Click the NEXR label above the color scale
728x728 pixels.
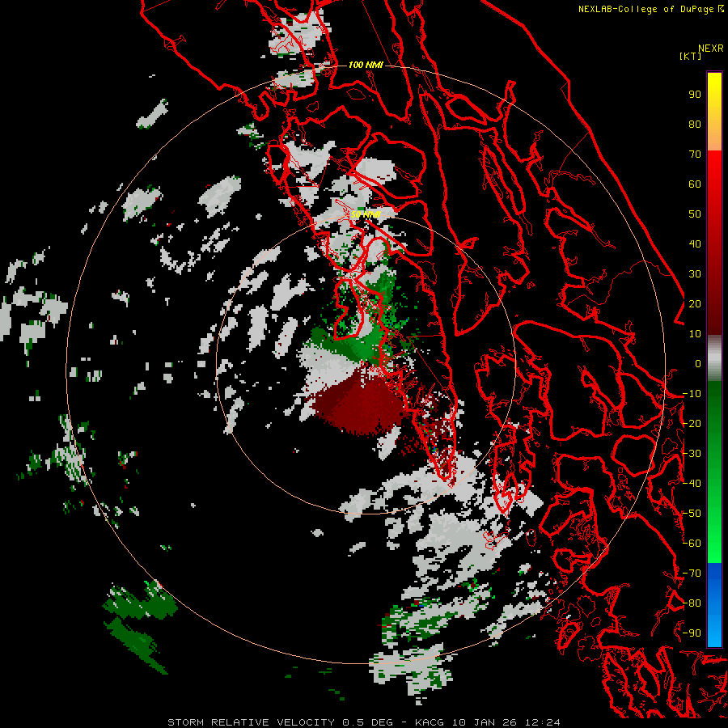point(710,49)
